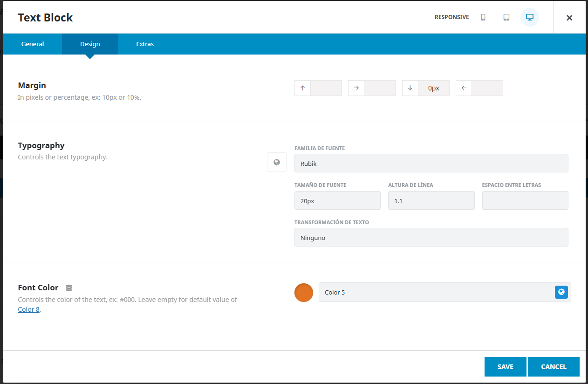The height and width of the screenshot is (384, 588).
Task: Click the Font Color dynamic data icon
Action: click(69, 288)
